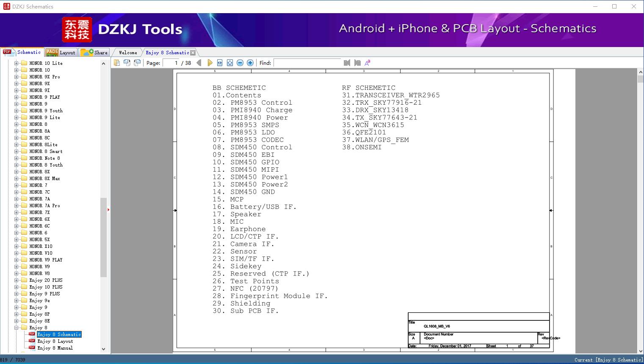Click the tree panel scrollbar thumb
The width and height of the screenshot is (644, 364).
coord(103,237)
